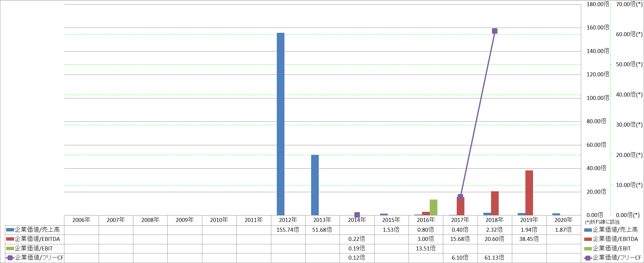The width and height of the screenshot is (644, 263).
Task: Click the 15.68倍 EBITDA cell
Action: pyautogui.click(x=460, y=239)
